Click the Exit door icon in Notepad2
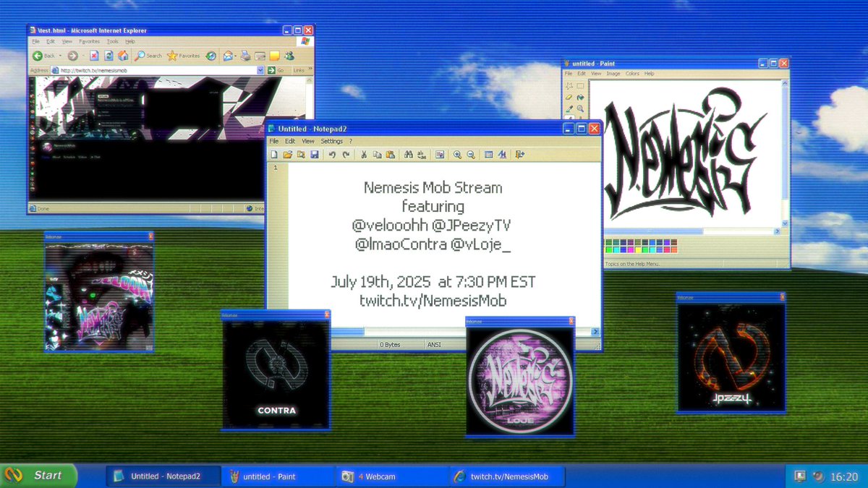868x488 pixels. coord(519,154)
